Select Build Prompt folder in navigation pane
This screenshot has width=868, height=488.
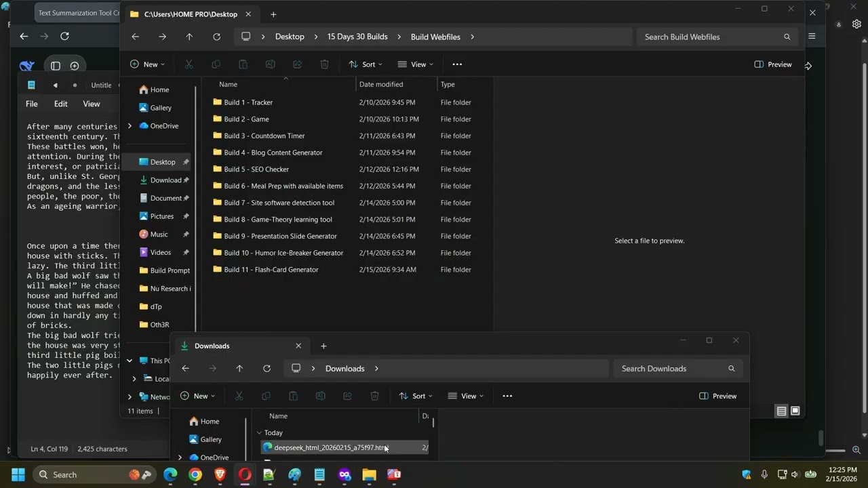pyautogui.click(x=163, y=270)
